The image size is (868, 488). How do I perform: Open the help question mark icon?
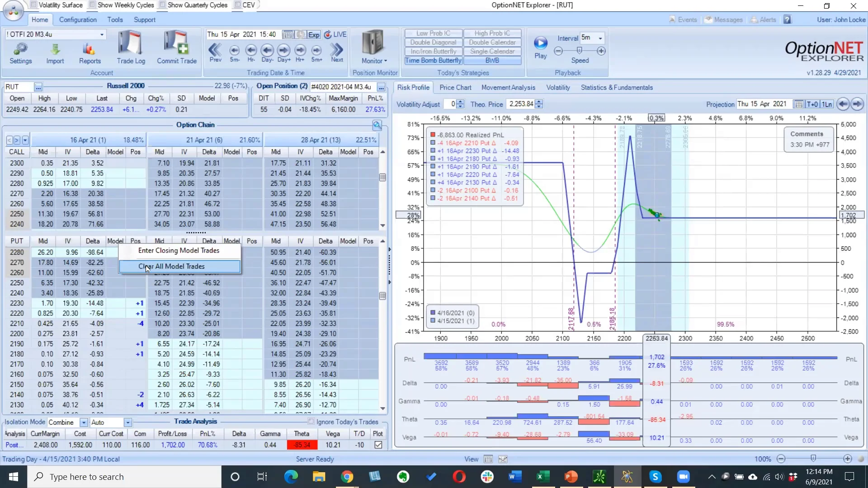click(x=788, y=19)
